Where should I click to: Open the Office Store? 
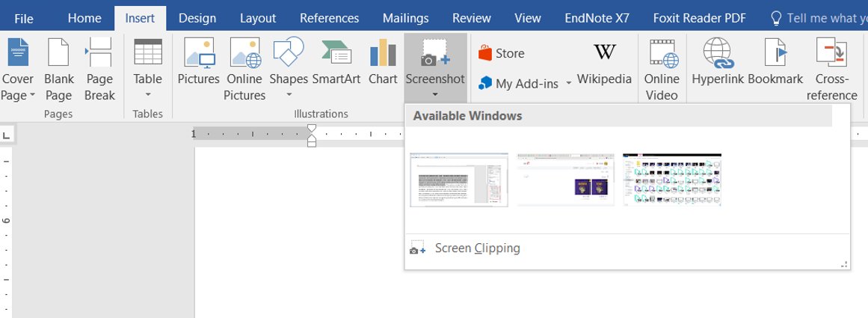click(502, 53)
